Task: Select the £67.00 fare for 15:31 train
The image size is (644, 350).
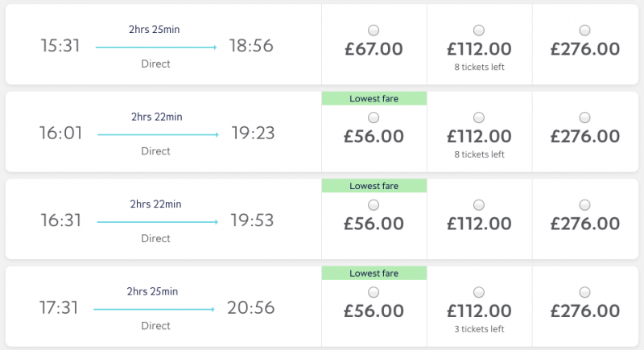Action: (x=374, y=31)
